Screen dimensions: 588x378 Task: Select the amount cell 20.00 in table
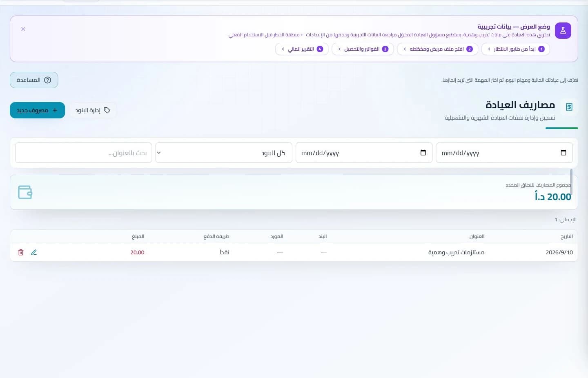(x=137, y=252)
